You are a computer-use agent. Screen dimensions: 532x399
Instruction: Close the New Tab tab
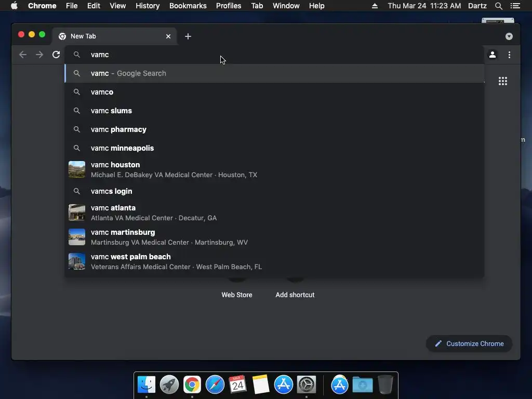pyautogui.click(x=168, y=36)
